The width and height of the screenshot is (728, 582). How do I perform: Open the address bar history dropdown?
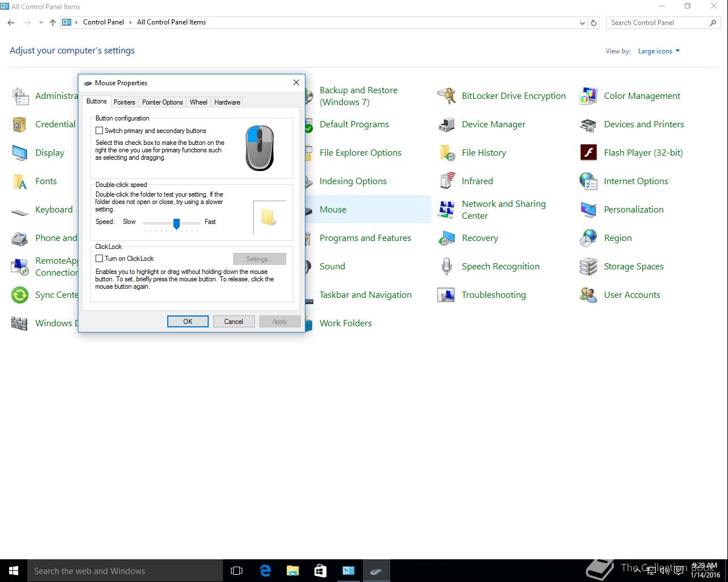pos(582,23)
